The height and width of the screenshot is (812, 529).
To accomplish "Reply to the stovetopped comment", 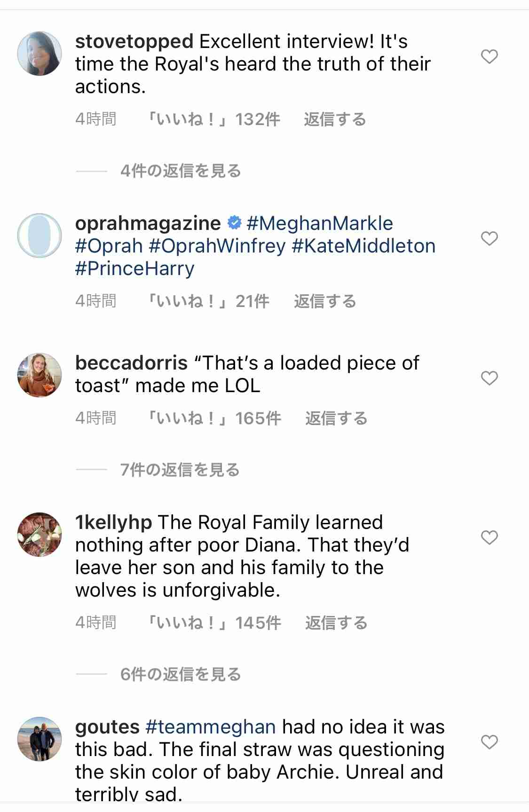I will click(334, 119).
